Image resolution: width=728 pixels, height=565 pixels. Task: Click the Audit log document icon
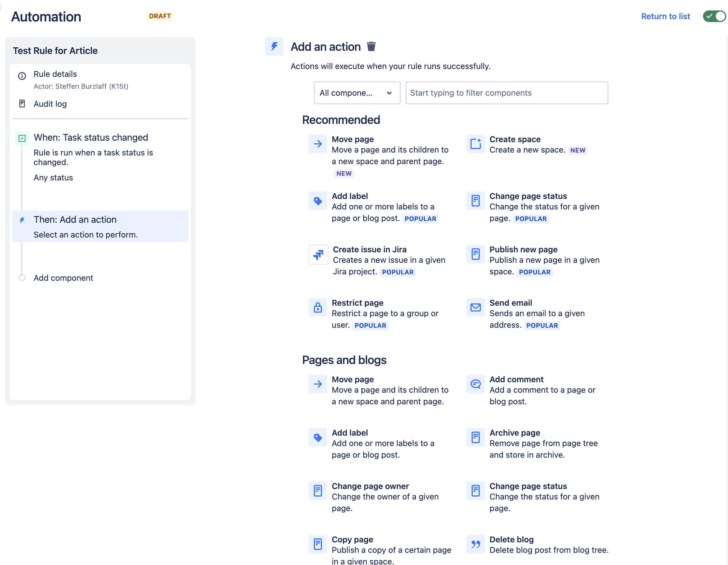pos(22,104)
